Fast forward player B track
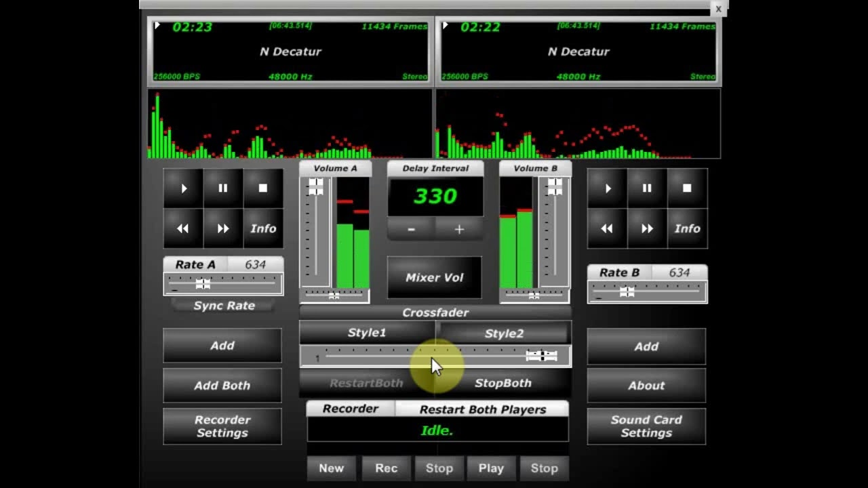The image size is (868, 488). tap(647, 228)
